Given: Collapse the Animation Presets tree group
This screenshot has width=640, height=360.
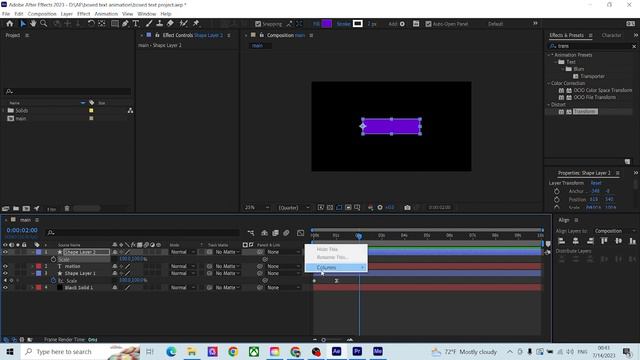Looking at the screenshot, I should pyautogui.click(x=549, y=55).
